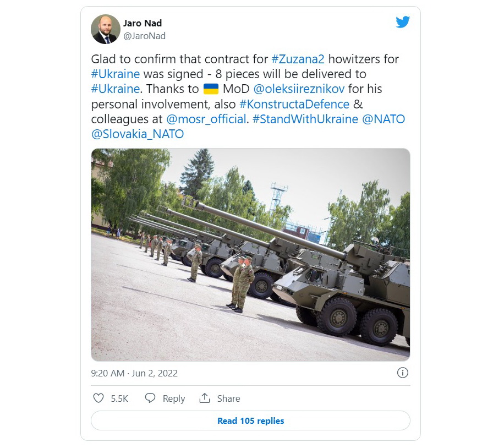Like the tweet with heart icon
Image resolution: width=504 pixels, height=448 pixels.
[x=98, y=398]
